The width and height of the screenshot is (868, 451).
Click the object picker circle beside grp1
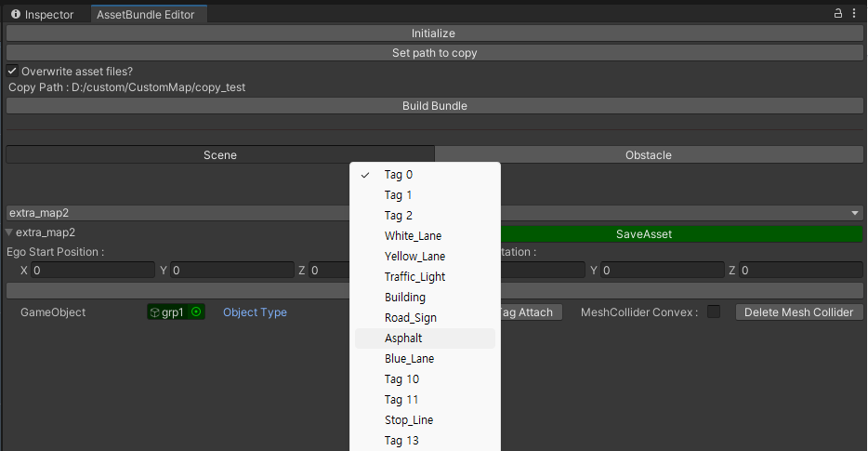195,312
